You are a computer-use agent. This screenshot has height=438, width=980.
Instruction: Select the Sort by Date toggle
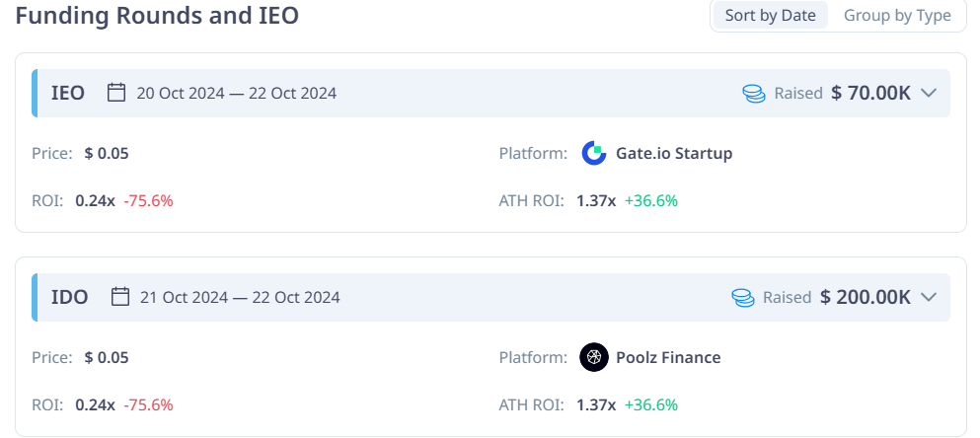point(770,15)
